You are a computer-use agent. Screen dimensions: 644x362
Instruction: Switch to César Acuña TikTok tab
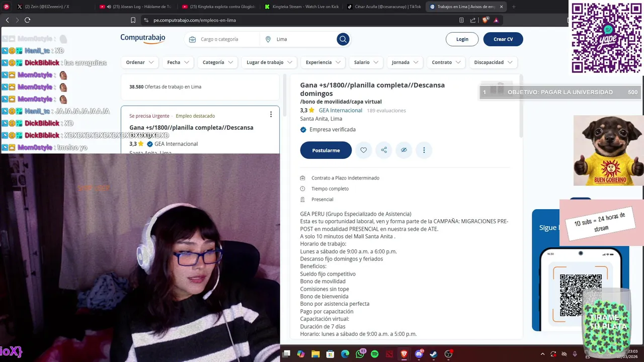(384, 7)
